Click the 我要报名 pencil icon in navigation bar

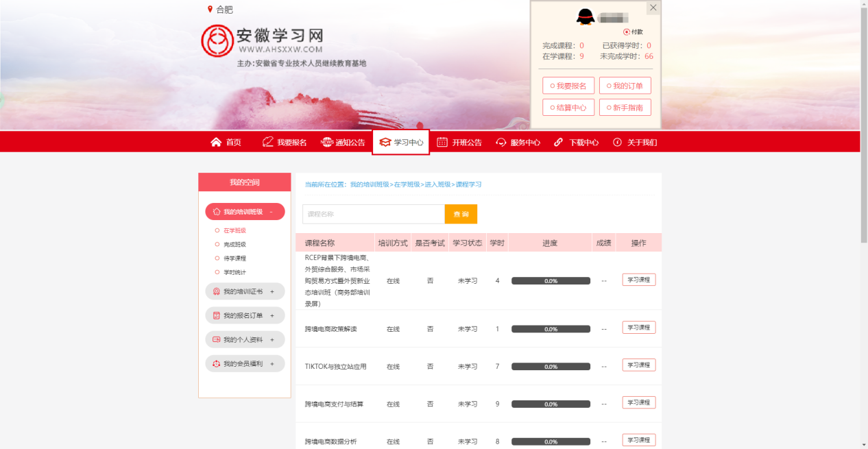tap(268, 142)
